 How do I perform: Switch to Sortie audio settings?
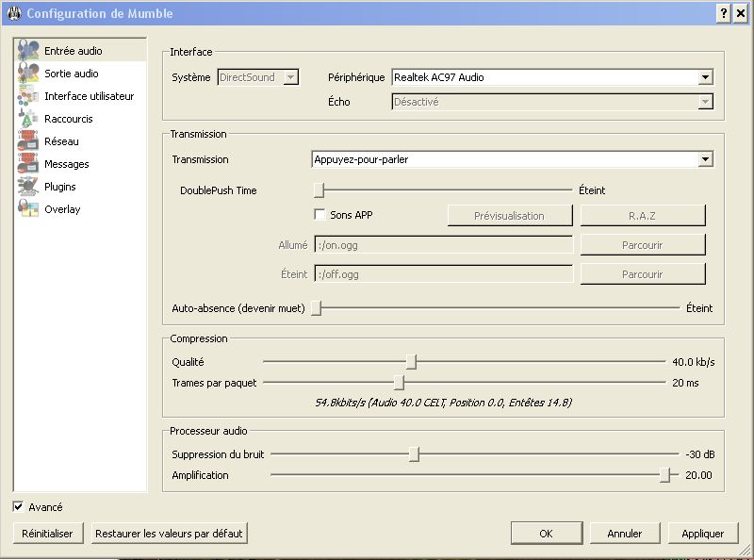coord(80,74)
